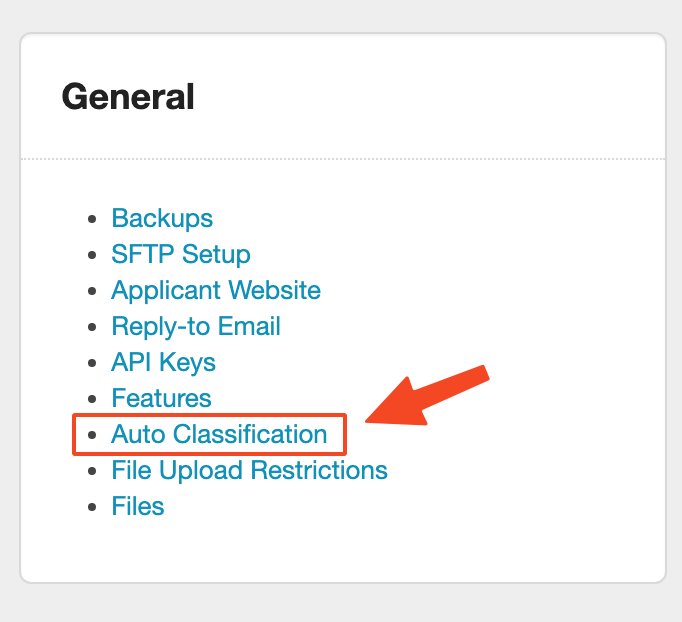Open Auto Classification settings
The height and width of the screenshot is (622, 682).
coord(219,434)
